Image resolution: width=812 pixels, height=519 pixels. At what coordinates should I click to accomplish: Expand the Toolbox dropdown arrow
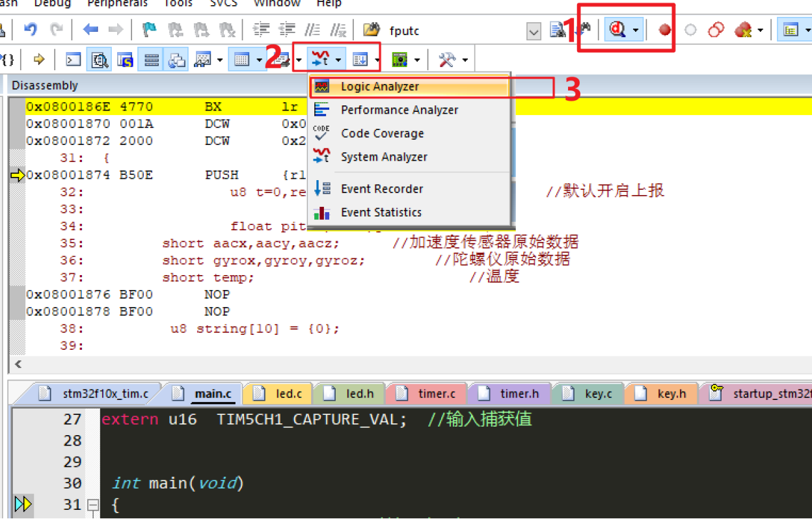(x=465, y=60)
